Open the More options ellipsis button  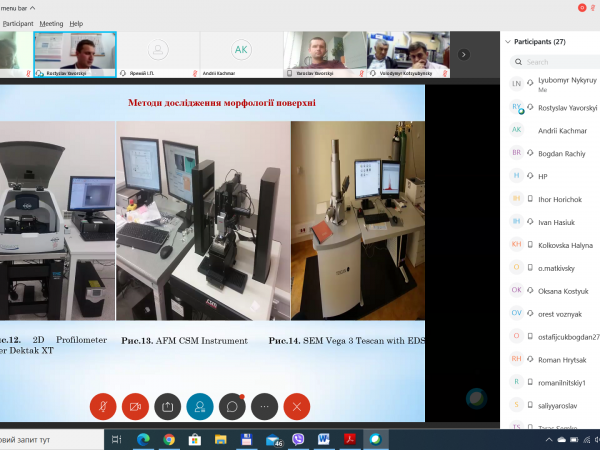click(264, 405)
